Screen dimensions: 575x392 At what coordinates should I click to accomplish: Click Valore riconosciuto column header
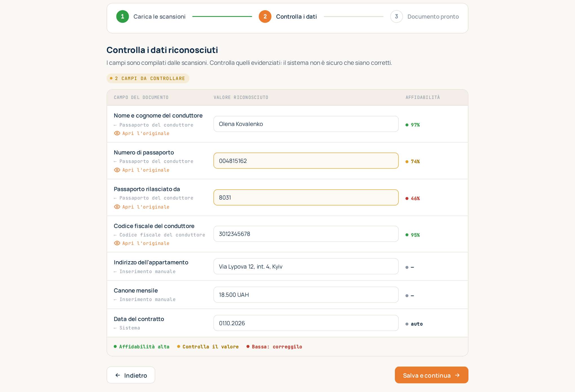click(241, 98)
